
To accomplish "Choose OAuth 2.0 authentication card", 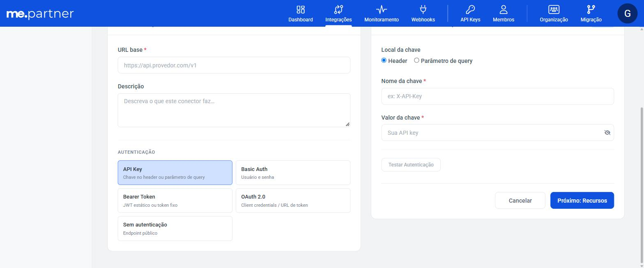I will click(293, 201).
